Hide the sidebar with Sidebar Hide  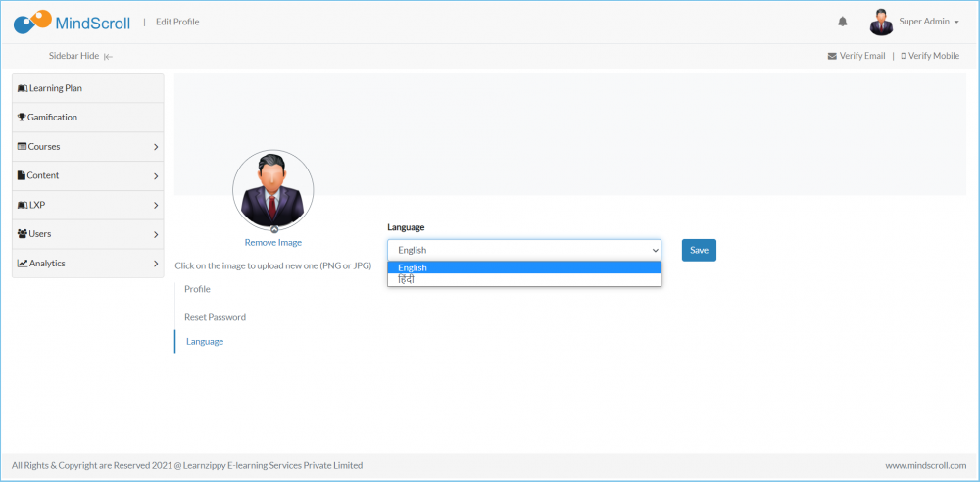(x=80, y=56)
